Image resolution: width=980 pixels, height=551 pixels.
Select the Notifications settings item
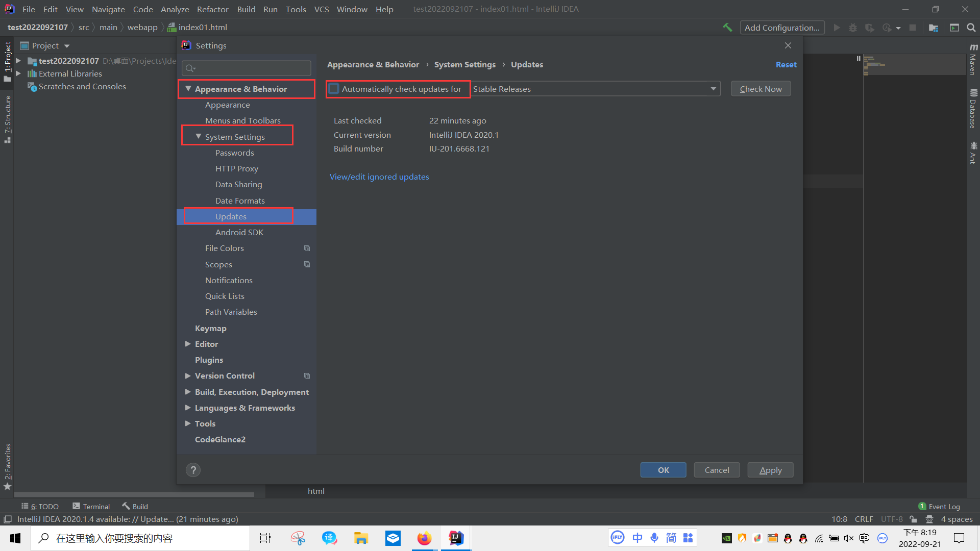click(229, 280)
